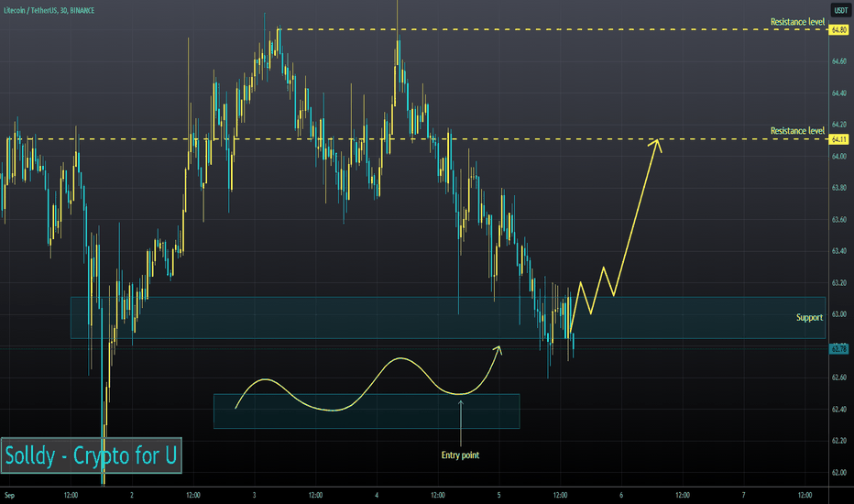Click the date label 5 on time axis
This screenshot has width=854, height=504.
[498, 495]
